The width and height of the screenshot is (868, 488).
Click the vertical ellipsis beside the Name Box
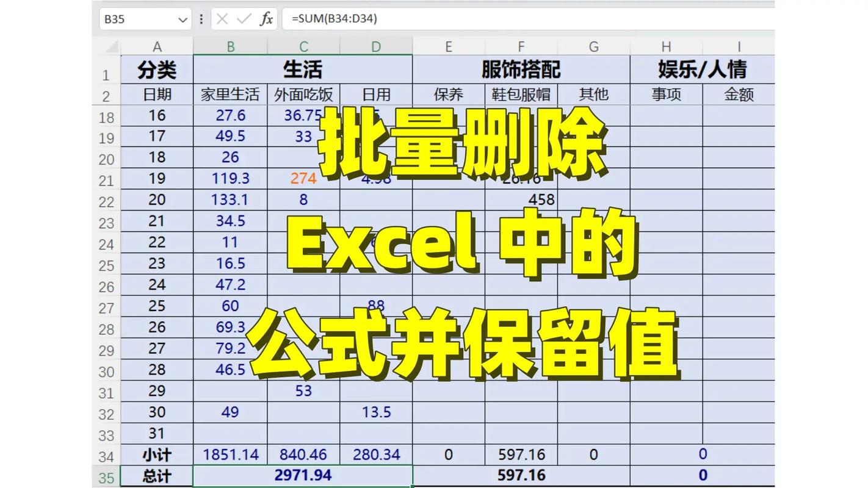[x=201, y=19]
